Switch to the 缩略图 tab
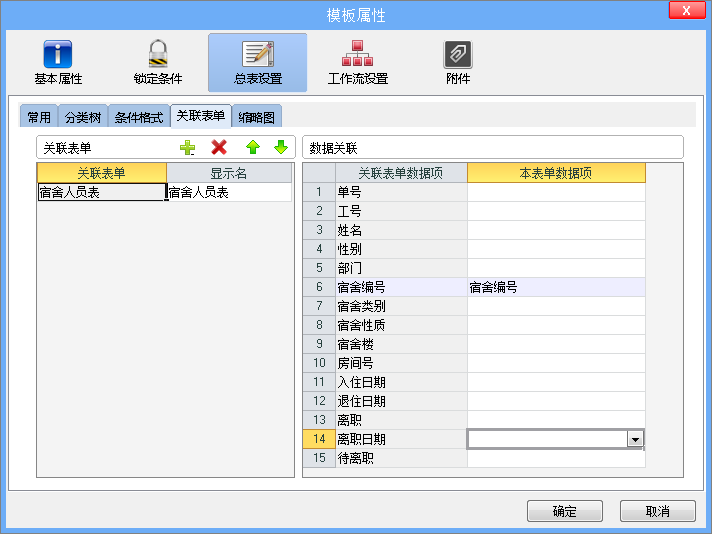Screen dimensions: 712x534 coord(257,118)
